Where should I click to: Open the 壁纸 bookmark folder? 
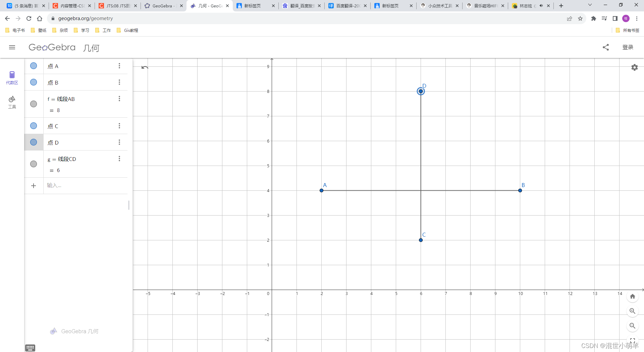click(x=39, y=30)
